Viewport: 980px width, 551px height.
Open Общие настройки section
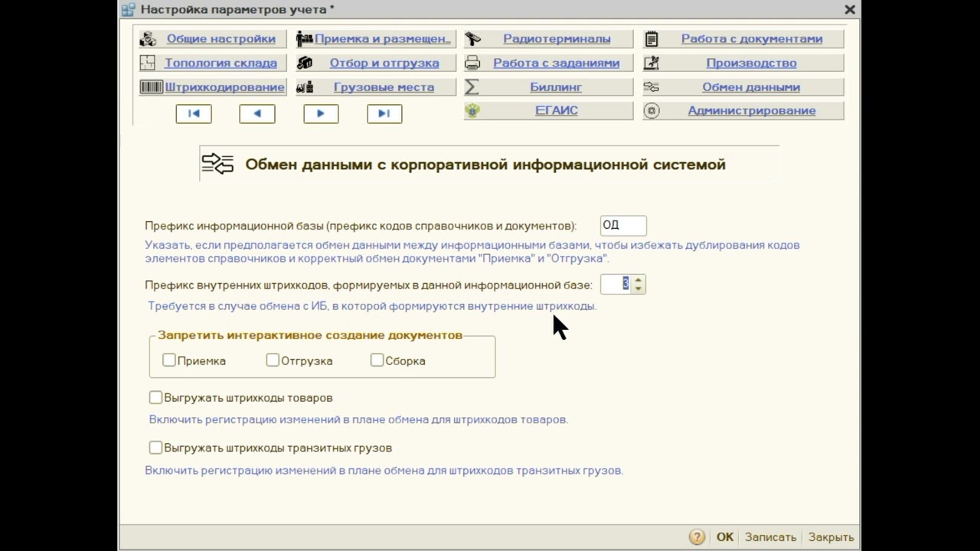coord(220,39)
